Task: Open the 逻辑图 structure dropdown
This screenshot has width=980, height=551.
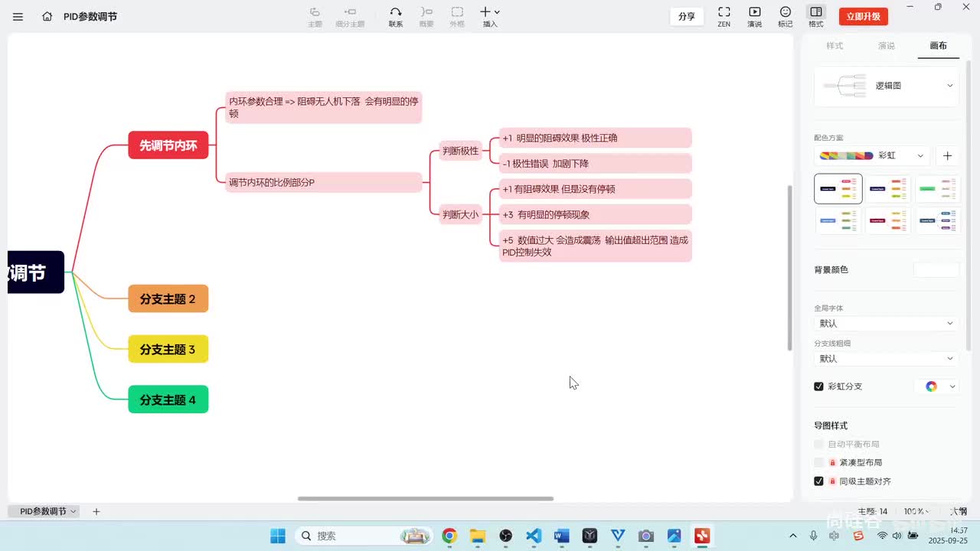Action: click(887, 86)
